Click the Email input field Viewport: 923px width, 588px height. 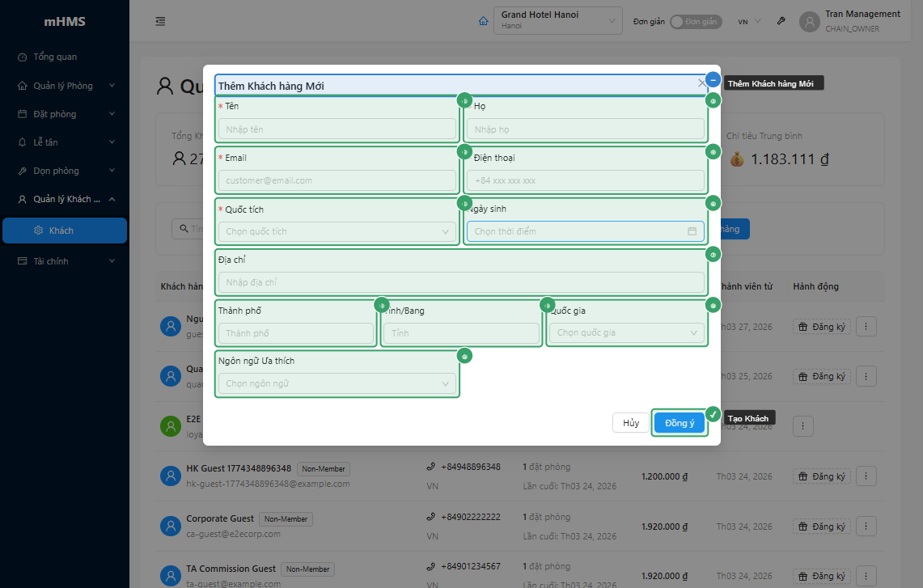click(337, 180)
